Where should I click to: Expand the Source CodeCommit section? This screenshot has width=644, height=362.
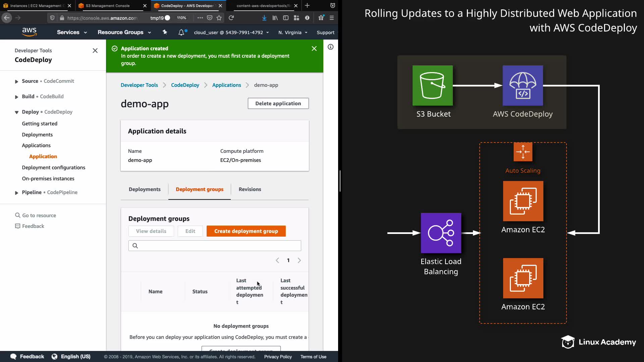(x=16, y=81)
